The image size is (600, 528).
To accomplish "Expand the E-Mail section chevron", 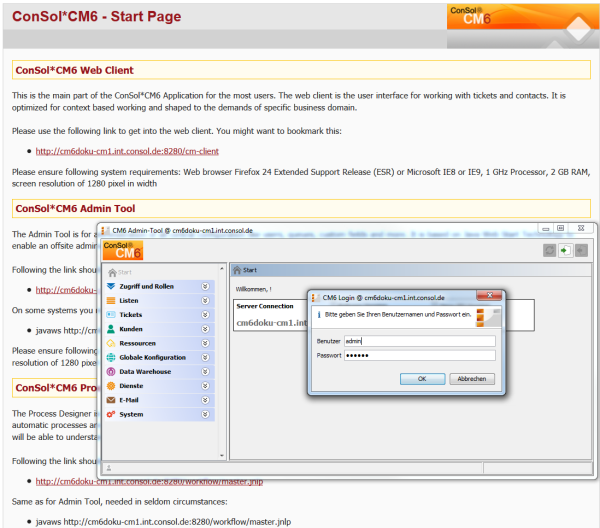I will pyautogui.click(x=205, y=400).
